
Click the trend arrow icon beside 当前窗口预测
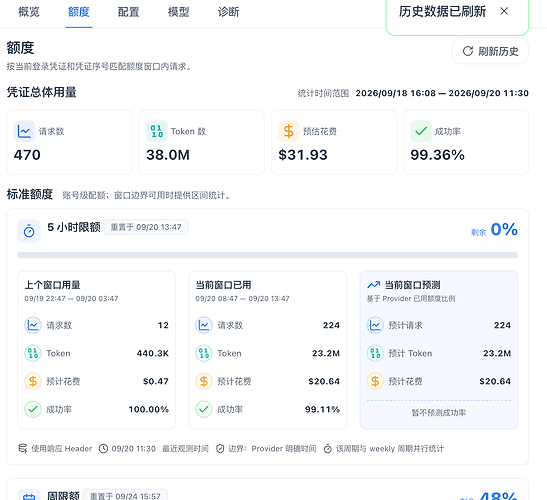(374, 285)
